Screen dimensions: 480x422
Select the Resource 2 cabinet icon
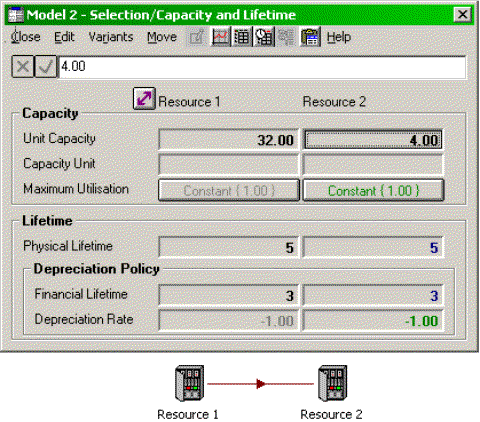332,383
